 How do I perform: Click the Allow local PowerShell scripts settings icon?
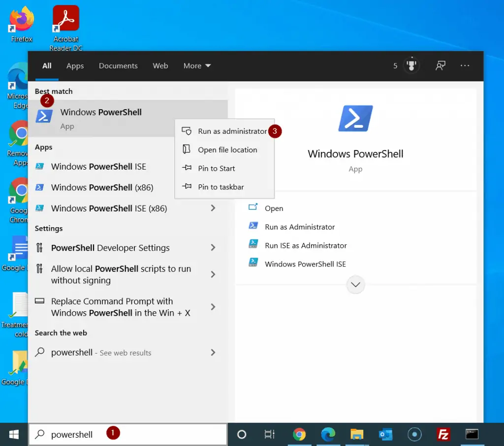click(x=39, y=268)
